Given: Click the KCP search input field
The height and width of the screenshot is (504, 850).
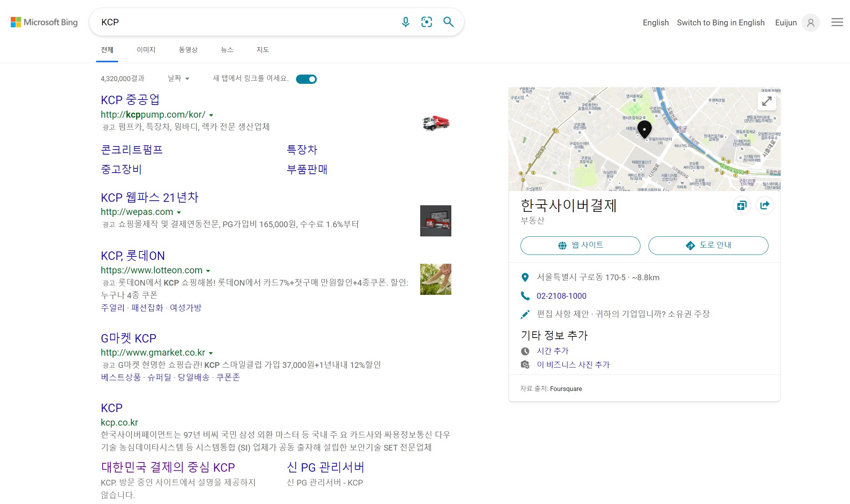Looking at the screenshot, I should pyautogui.click(x=246, y=22).
